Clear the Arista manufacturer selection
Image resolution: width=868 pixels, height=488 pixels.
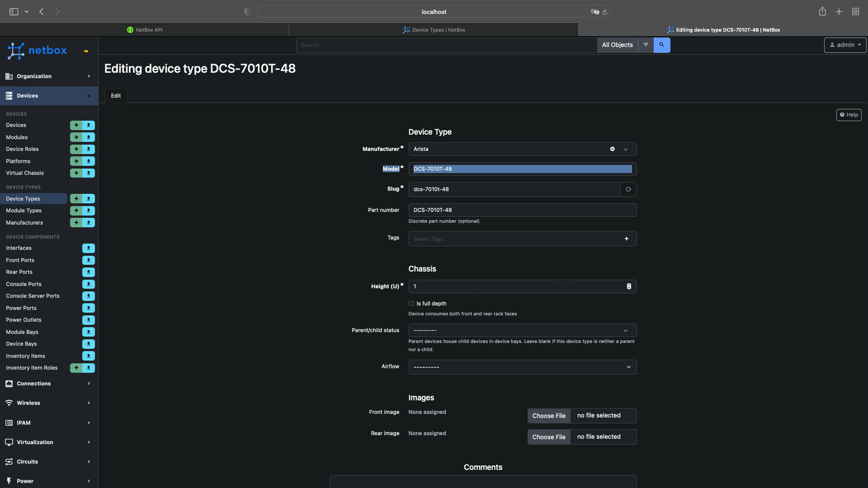point(612,149)
